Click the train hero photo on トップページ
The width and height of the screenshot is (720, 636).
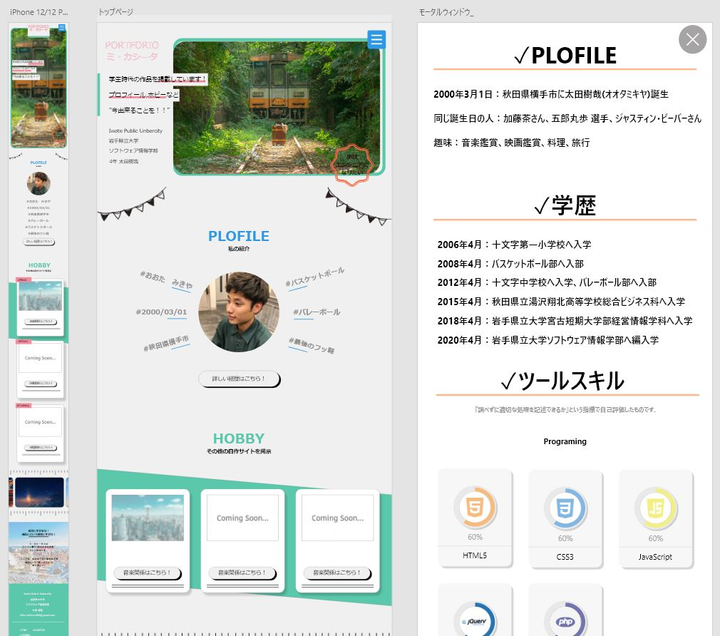pos(277,107)
